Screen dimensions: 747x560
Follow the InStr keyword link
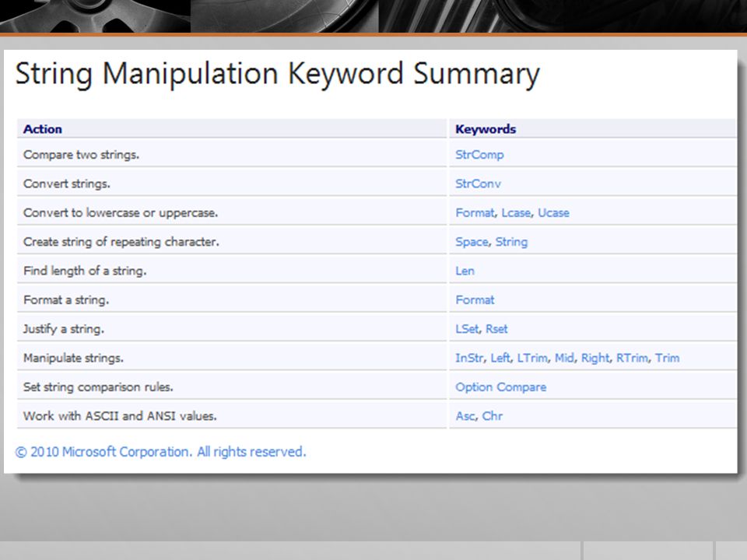point(469,358)
